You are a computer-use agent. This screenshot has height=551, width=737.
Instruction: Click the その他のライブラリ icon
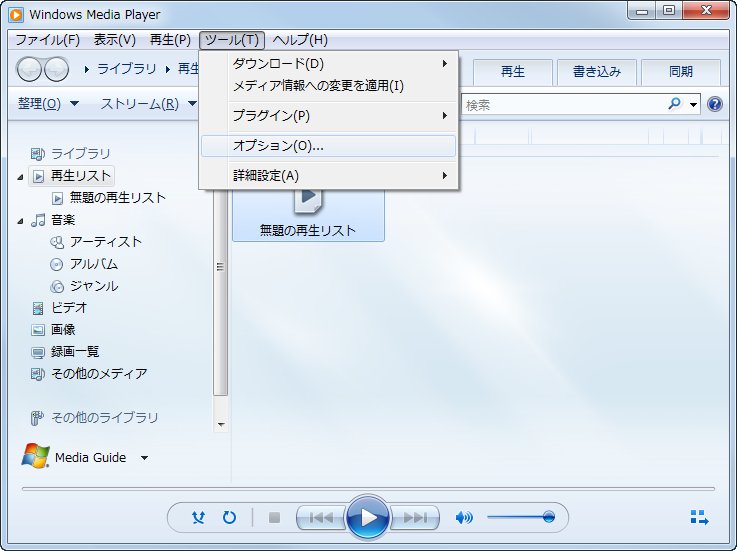click(x=37, y=418)
